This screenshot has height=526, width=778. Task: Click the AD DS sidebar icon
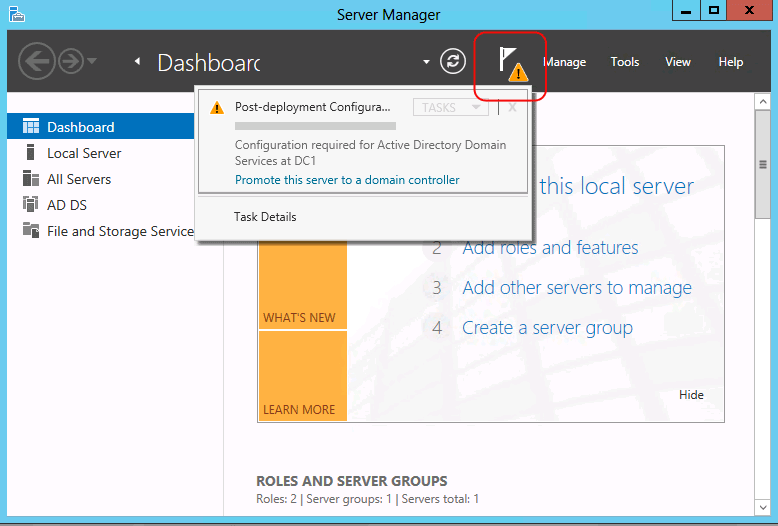pyautogui.click(x=31, y=204)
